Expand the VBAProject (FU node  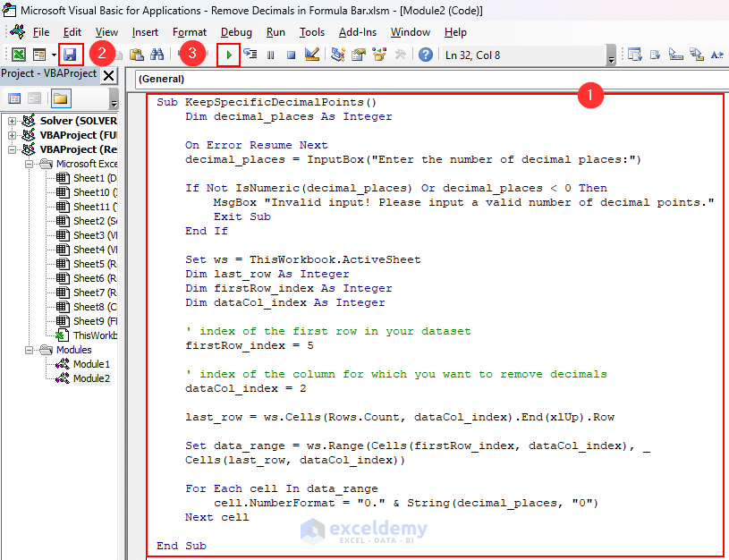13,135
